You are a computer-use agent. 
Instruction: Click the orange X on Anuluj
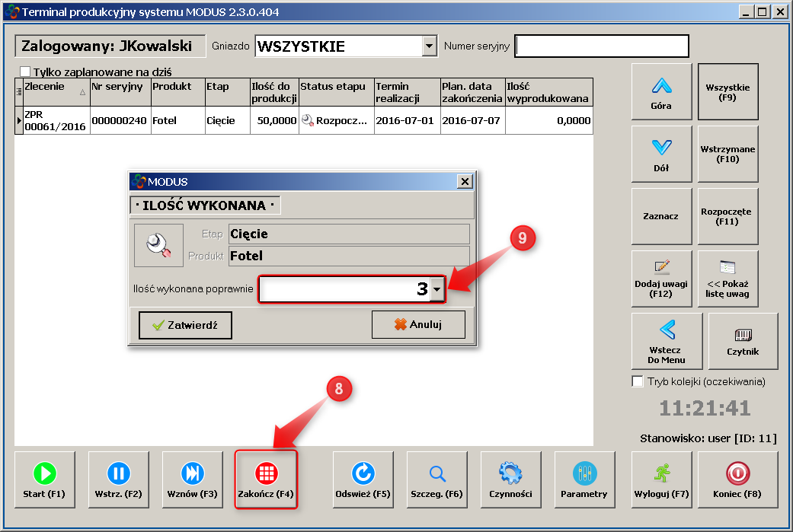pos(401,324)
